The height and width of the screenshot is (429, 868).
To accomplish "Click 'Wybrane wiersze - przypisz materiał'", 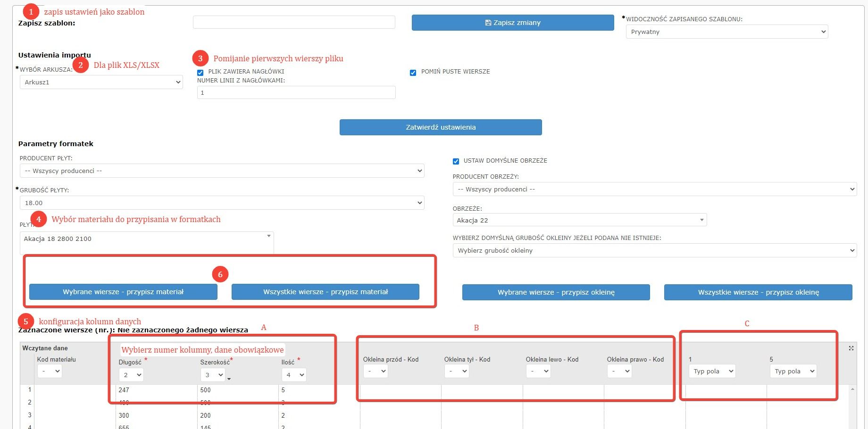I will click(x=123, y=292).
